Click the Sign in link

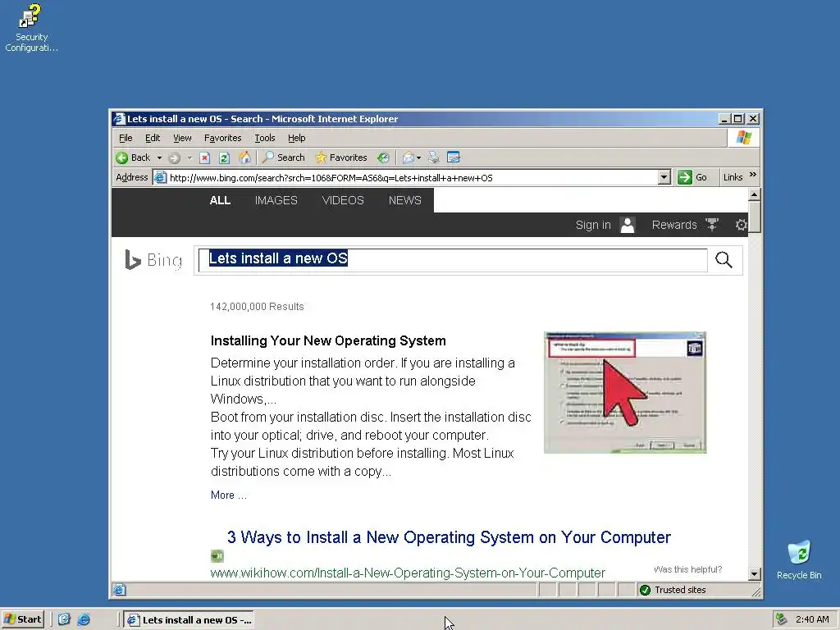[593, 225]
